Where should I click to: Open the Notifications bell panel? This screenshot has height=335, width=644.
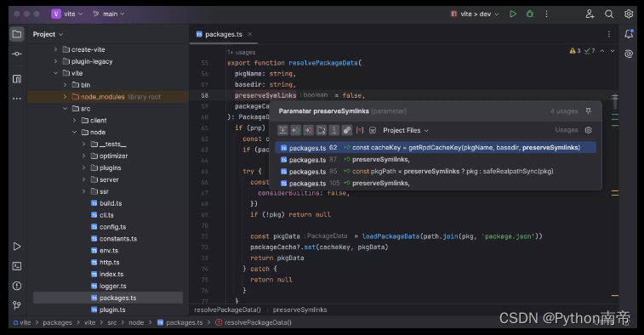pyautogui.click(x=629, y=34)
